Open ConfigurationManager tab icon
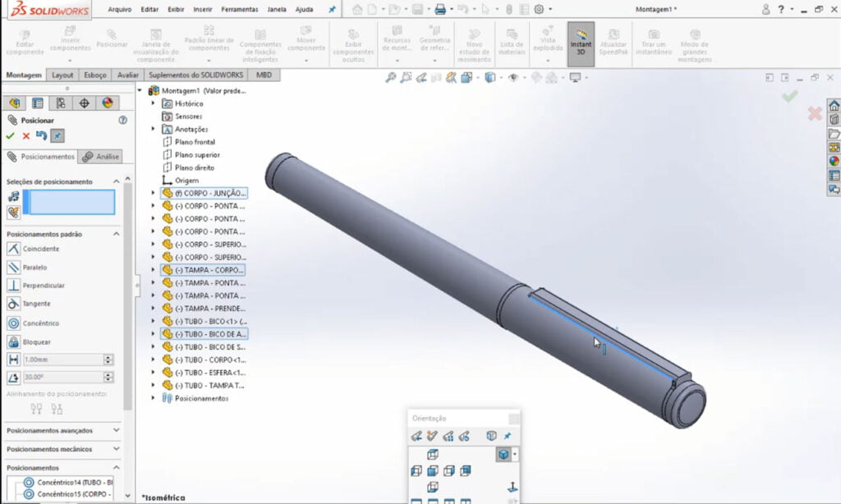The image size is (841, 504). click(61, 103)
